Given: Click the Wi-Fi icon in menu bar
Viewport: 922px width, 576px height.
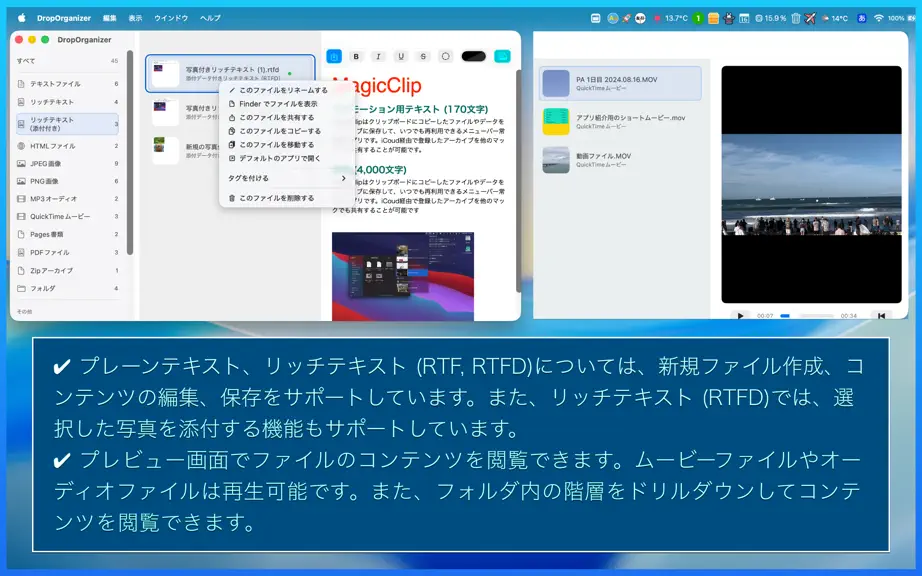Looking at the screenshot, I should pyautogui.click(x=878, y=18).
